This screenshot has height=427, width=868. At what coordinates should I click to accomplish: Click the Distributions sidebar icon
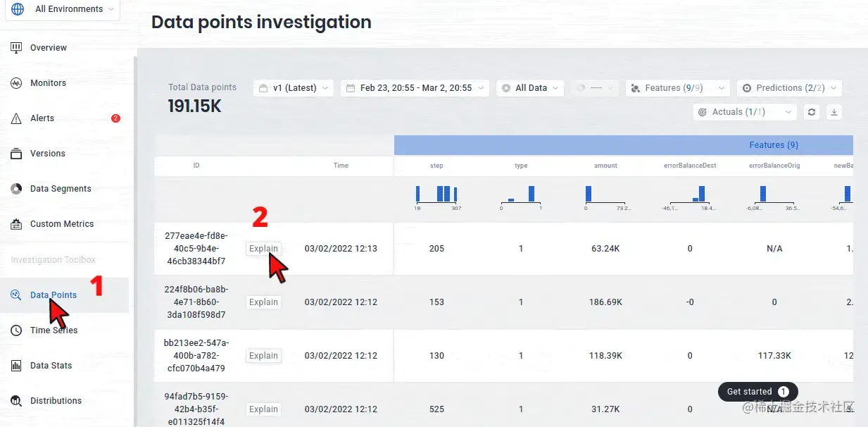pos(16,401)
